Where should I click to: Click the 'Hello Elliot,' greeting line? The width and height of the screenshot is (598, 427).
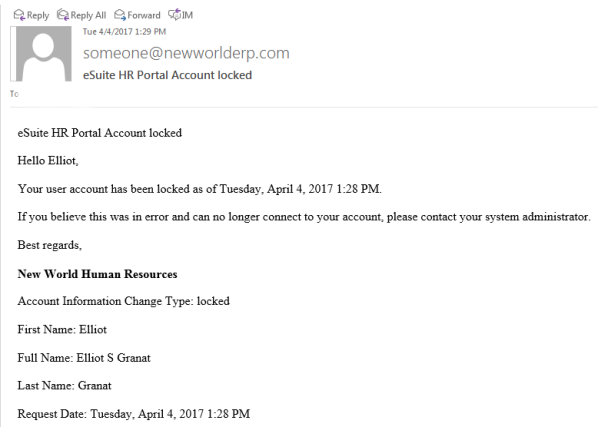[48, 161]
